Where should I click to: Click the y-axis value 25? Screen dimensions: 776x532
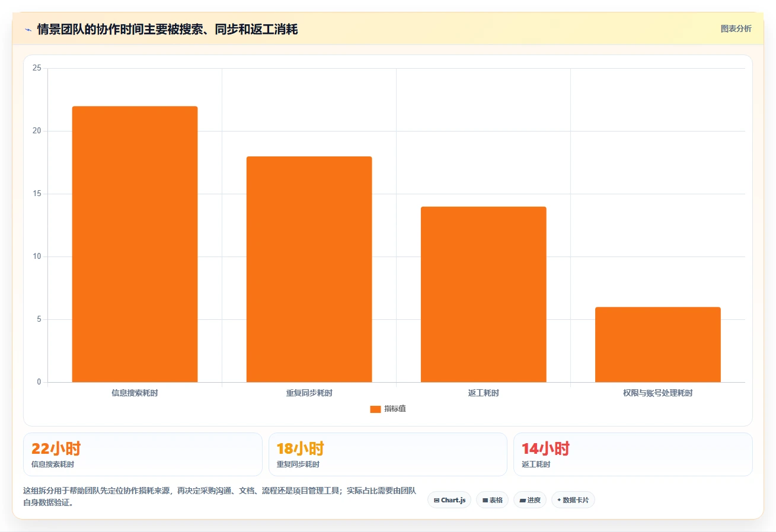pyautogui.click(x=37, y=68)
